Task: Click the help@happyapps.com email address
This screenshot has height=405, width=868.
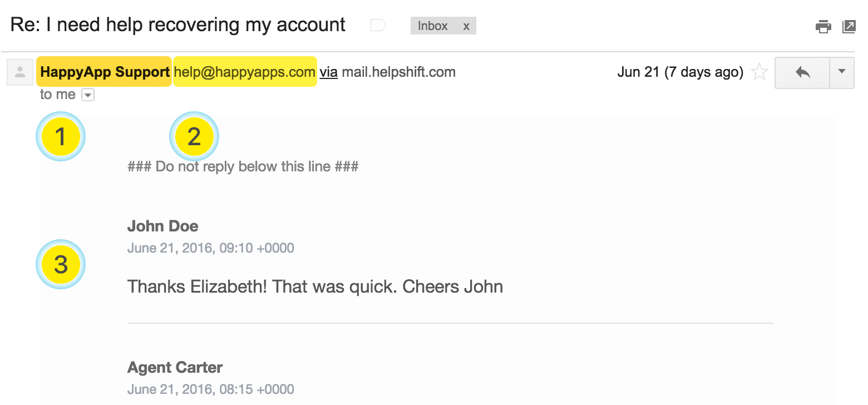Action: click(x=245, y=72)
